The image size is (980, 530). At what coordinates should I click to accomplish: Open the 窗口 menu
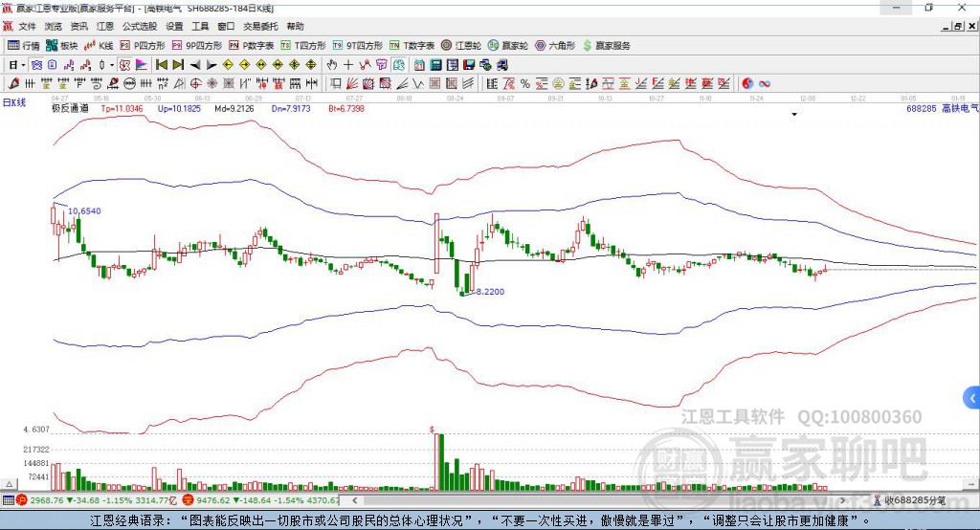(226, 26)
